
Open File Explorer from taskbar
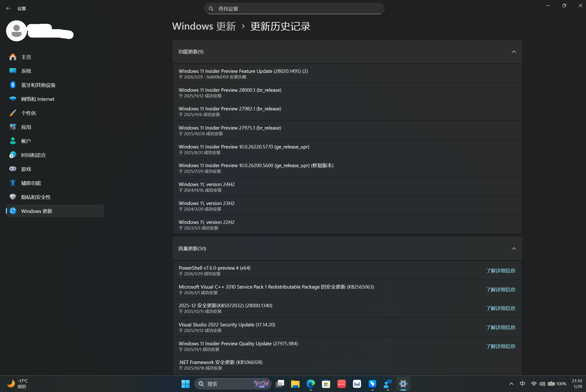[295, 384]
